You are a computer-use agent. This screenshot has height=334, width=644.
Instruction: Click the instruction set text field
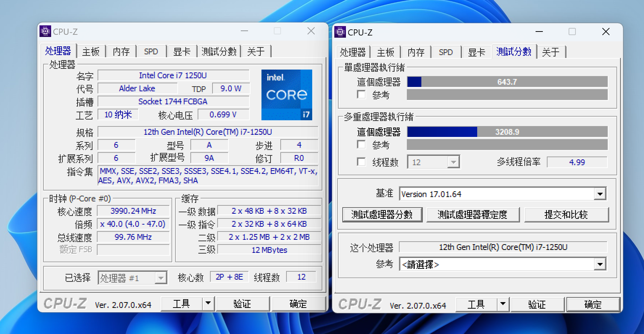pyautogui.click(x=208, y=176)
